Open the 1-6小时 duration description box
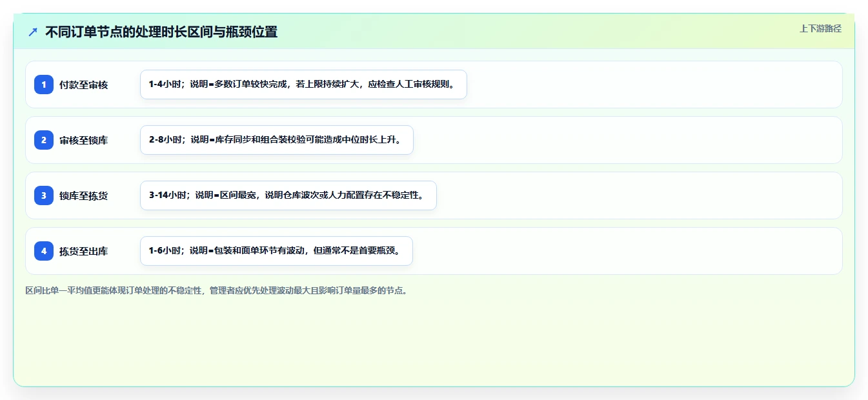This screenshot has width=868, height=400. coord(276,251)
